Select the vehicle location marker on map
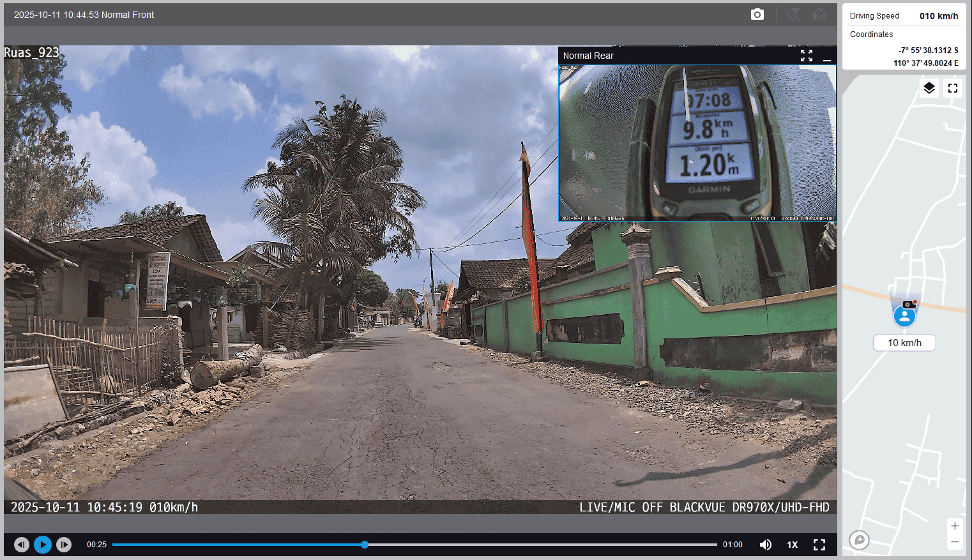 tap(904, 315)
